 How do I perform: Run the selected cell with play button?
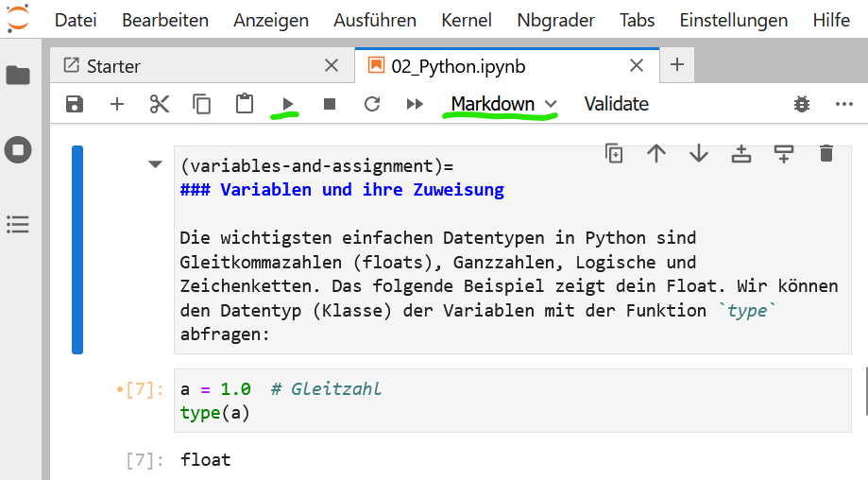288,104
